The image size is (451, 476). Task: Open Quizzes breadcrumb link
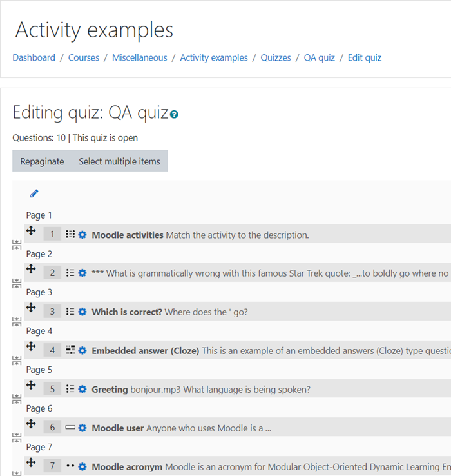coord(276,57)
